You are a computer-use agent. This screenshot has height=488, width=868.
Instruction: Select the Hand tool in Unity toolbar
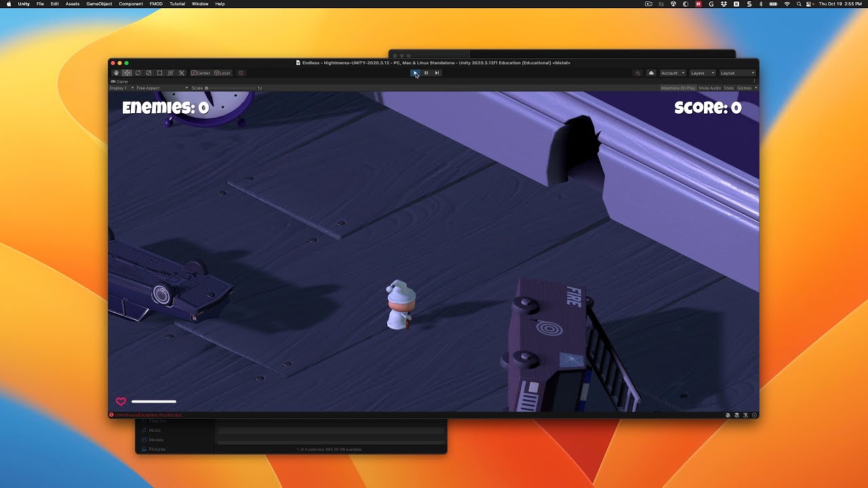[116, 73]
